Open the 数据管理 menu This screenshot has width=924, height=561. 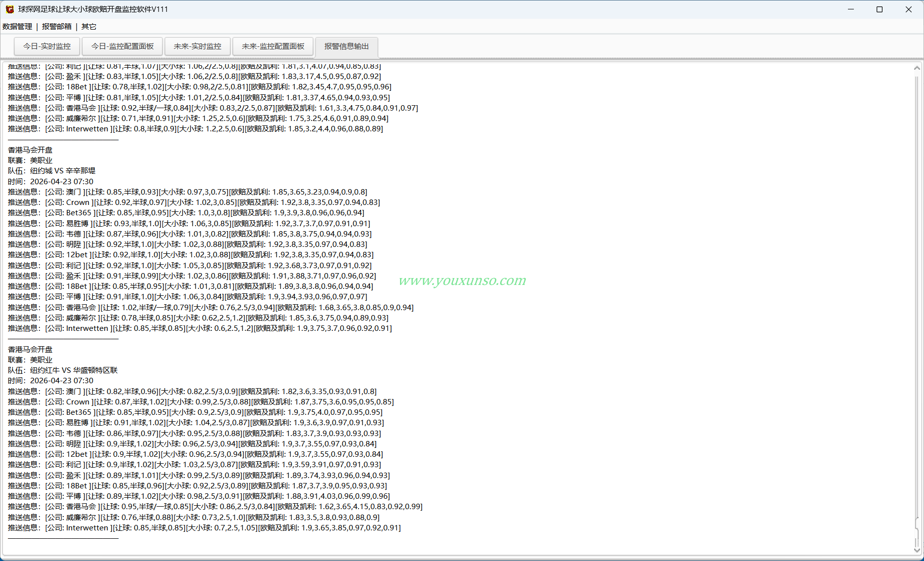pyautogui.click(x=17, y=27)
